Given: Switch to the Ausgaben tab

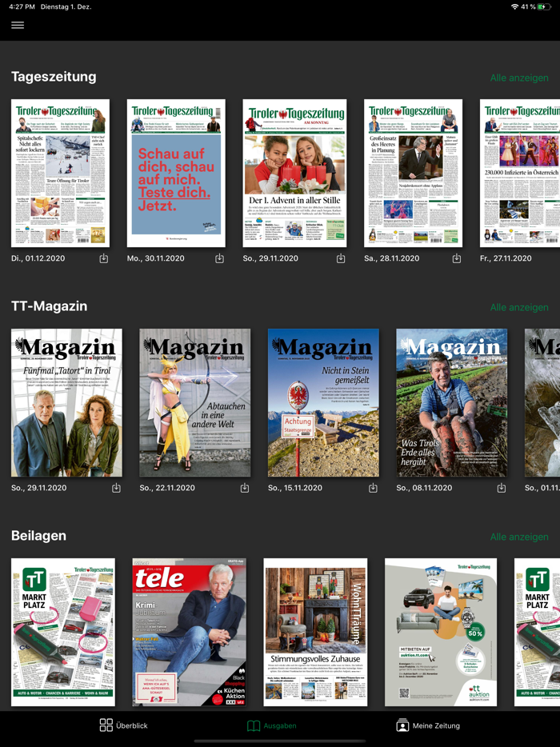Looking at the screenshot, I should tap(272, 725).
